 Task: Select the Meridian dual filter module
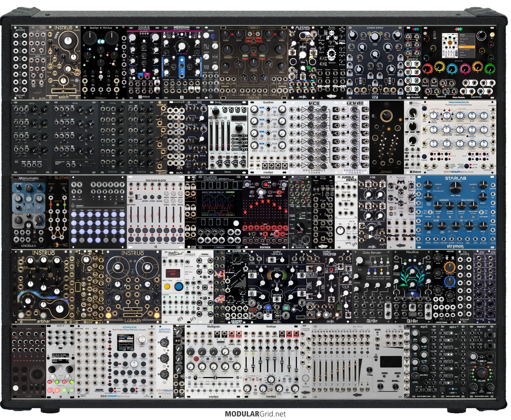click(182, 63)
